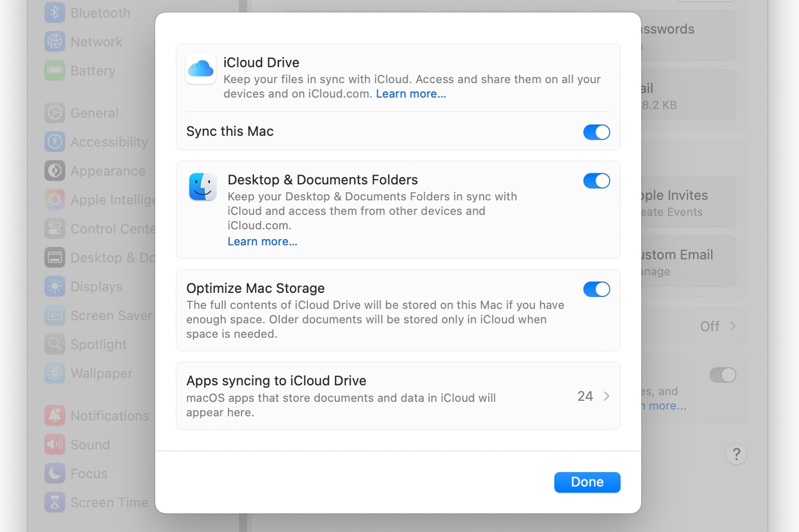This screenshot has height=532, width=799.
Task: Select the Battery icon in the sidebar
Action: pos(55,71)
